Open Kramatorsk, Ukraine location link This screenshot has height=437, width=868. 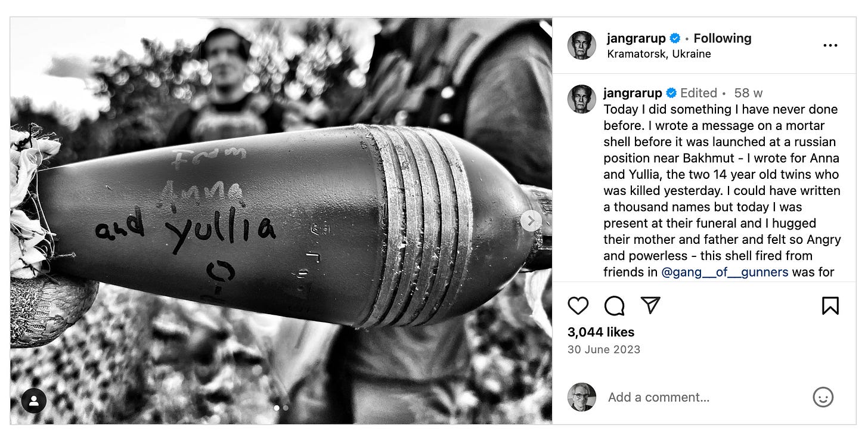click(659, 54)
